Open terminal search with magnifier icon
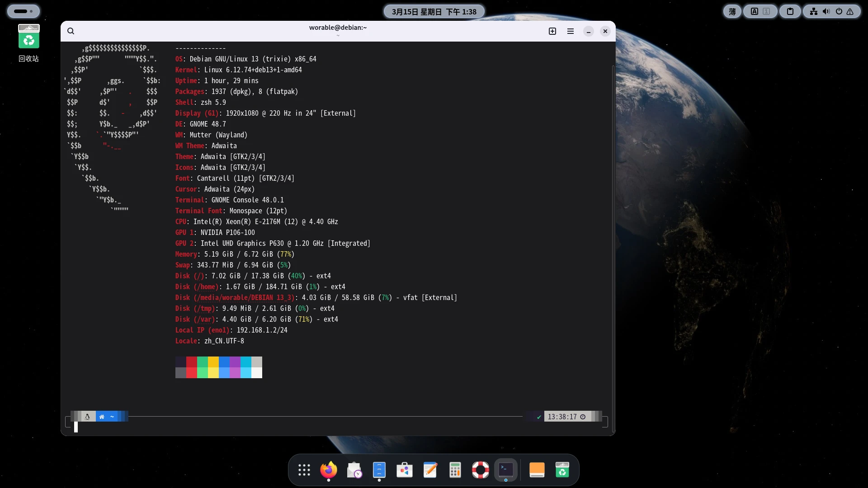 coord(71,31)
